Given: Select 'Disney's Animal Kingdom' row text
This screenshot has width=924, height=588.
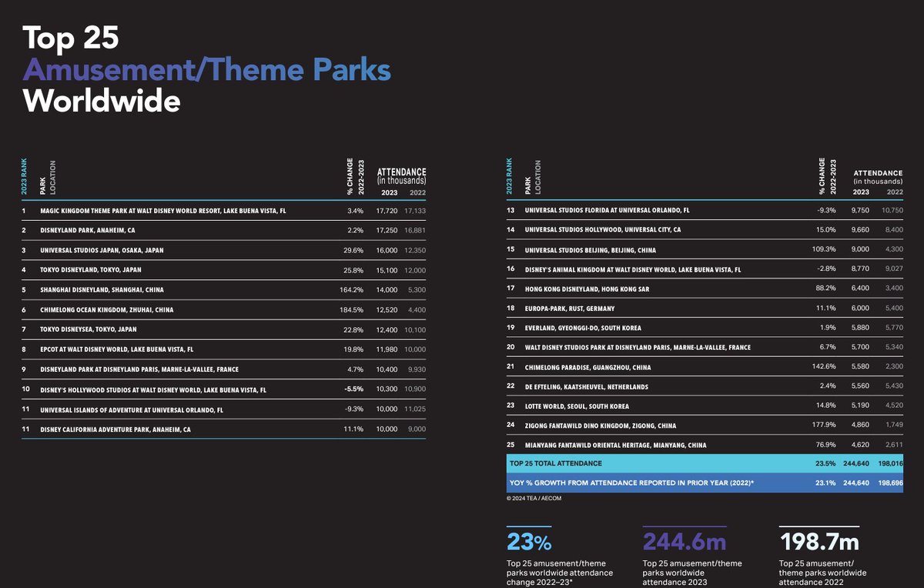Looking at the screenshot, I should click(632, 270).
